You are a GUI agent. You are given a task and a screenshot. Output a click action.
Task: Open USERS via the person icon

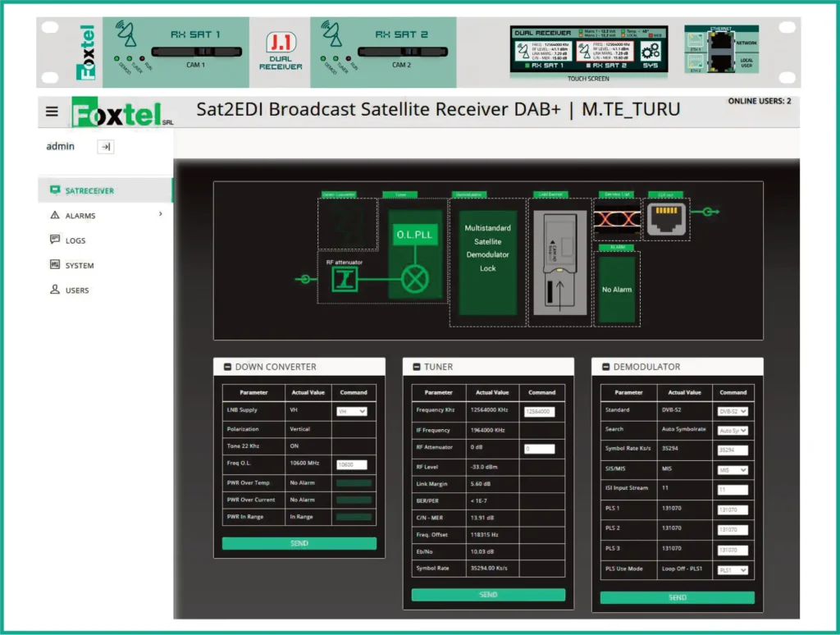click(x=54, y=290)
